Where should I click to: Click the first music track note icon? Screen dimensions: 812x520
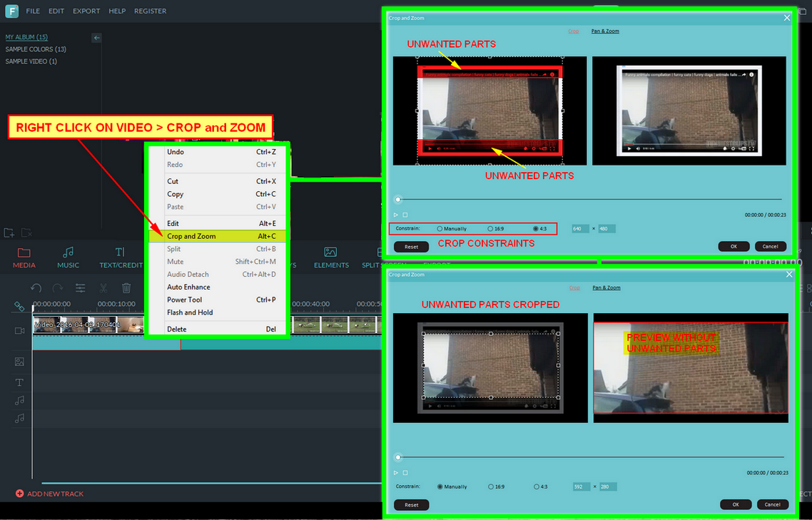(19, 400)
